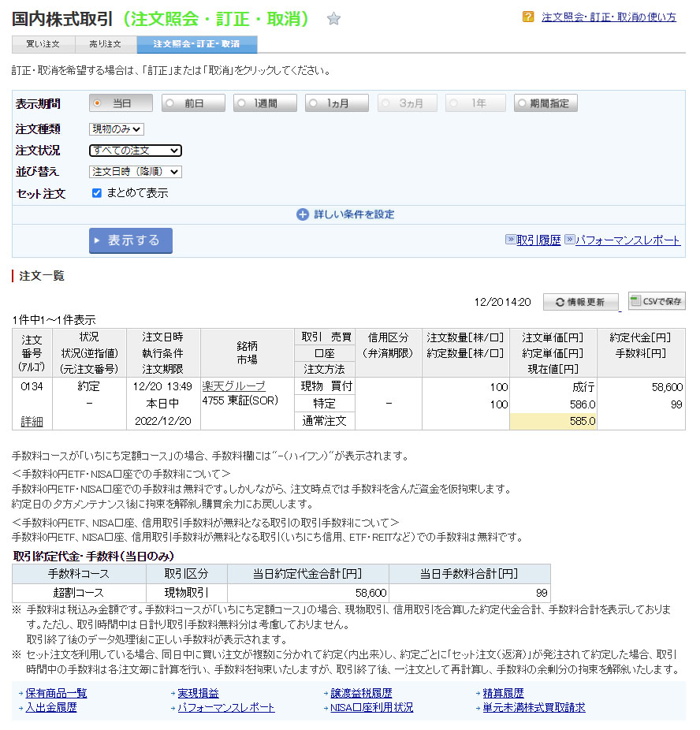Toggle the まとめて表示 checkbox
This screenshot has width=700, height=730.
pos(97,193)
